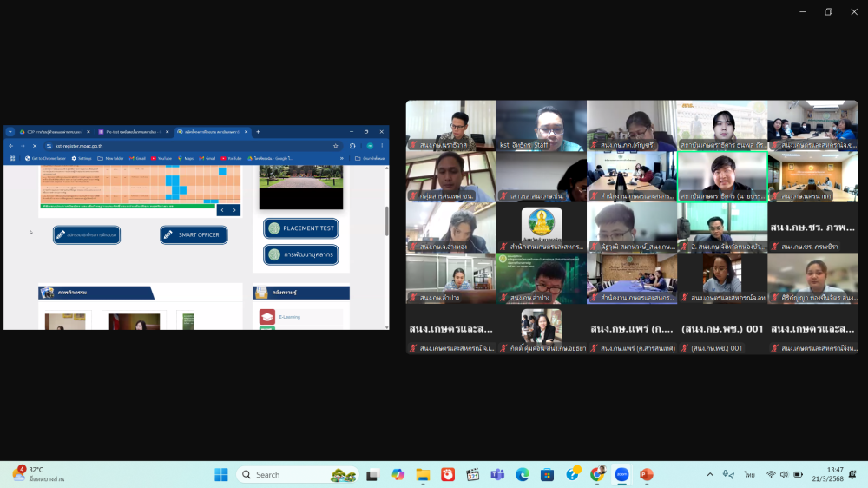The height and width of the screenshot is (488, 868).
Task: Open the weather widget showing 32°C
Action: pyautogui.click(x=36, y=474)
